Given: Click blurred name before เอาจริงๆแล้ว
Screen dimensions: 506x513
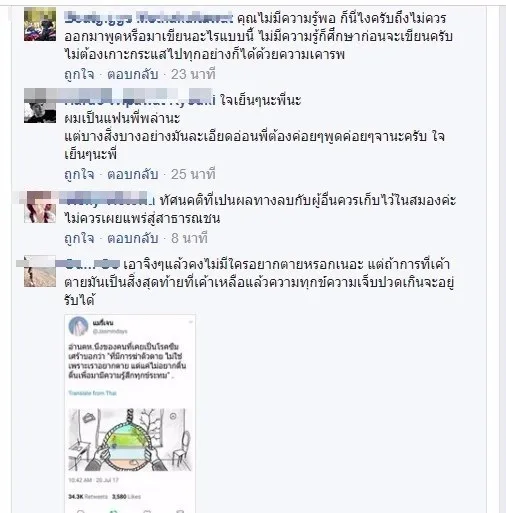Looking at the screenshot, I should [x=92, y=264].
